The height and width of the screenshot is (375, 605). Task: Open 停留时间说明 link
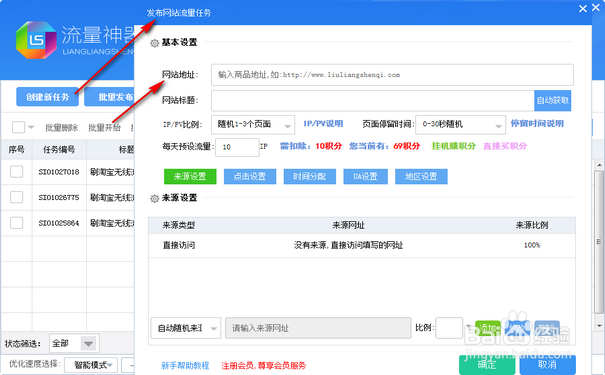click(x=537, y=123)
